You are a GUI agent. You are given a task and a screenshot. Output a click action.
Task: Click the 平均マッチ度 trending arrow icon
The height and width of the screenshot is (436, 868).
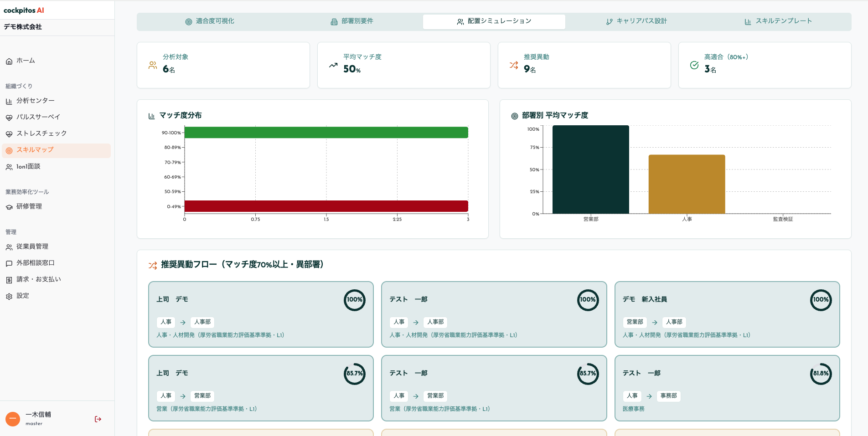(x=333, y=65)
